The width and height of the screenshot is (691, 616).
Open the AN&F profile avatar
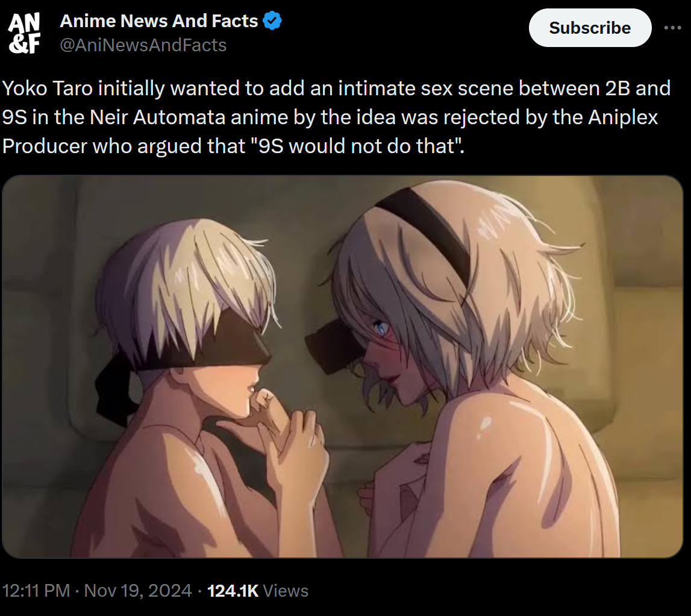[x=24, y=33]
